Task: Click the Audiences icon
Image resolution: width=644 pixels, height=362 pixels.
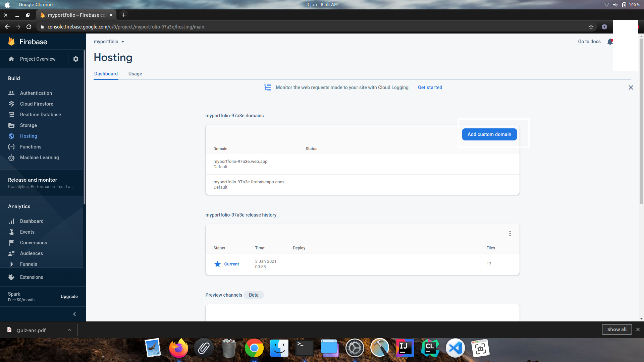Action: tap(11, 253)
